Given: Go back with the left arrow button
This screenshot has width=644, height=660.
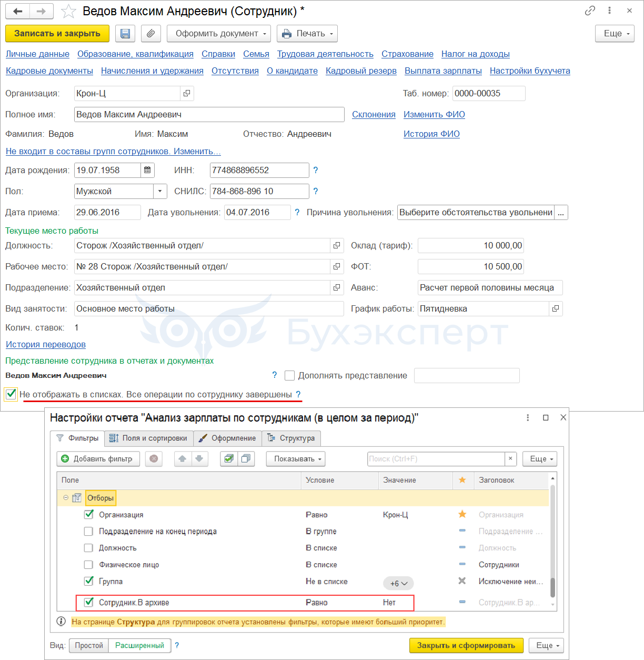Looking at the screenshot, I should (x=17, y=11).
